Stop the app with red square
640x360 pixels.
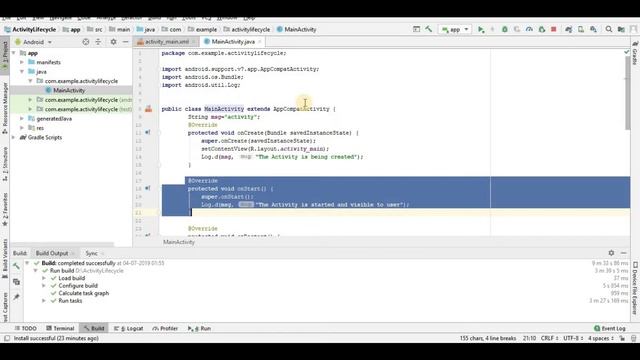pyautogui.click(x=553, y=29)
